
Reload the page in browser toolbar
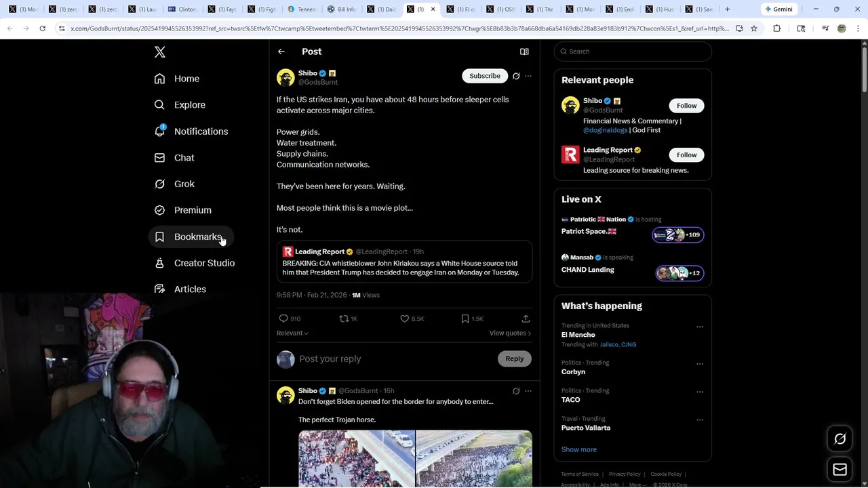[x=42, y=28]
